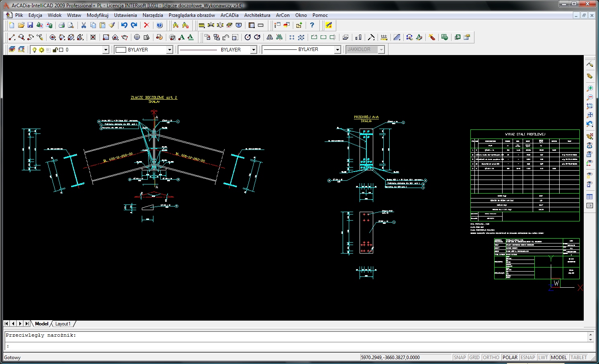599x364 pixels.
Task: Toggle TABLET mode in status bar
Action: (579, 357)
